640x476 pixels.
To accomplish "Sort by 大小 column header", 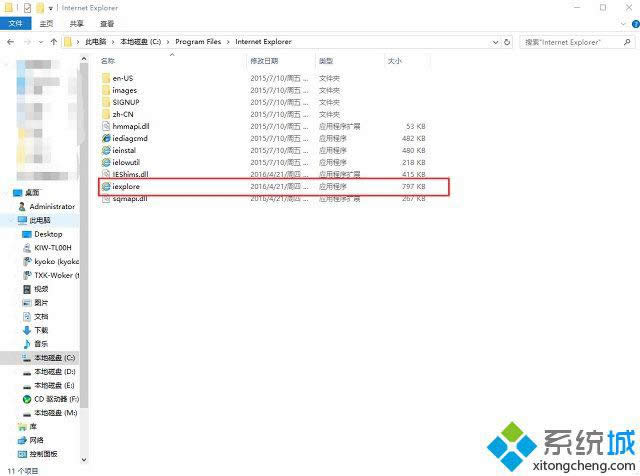I will tap(395, 61).
